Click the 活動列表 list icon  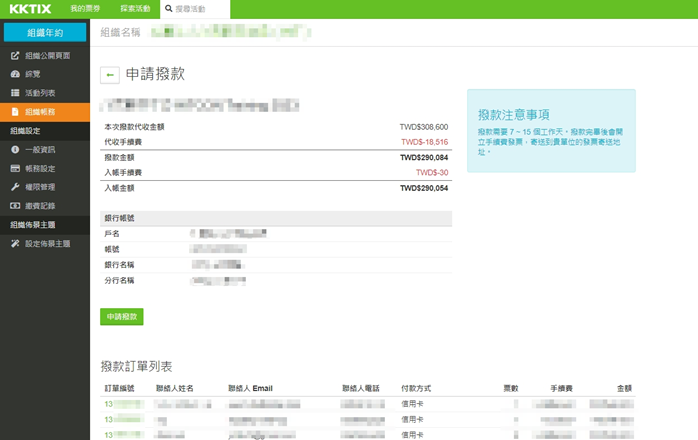[15, 93]
